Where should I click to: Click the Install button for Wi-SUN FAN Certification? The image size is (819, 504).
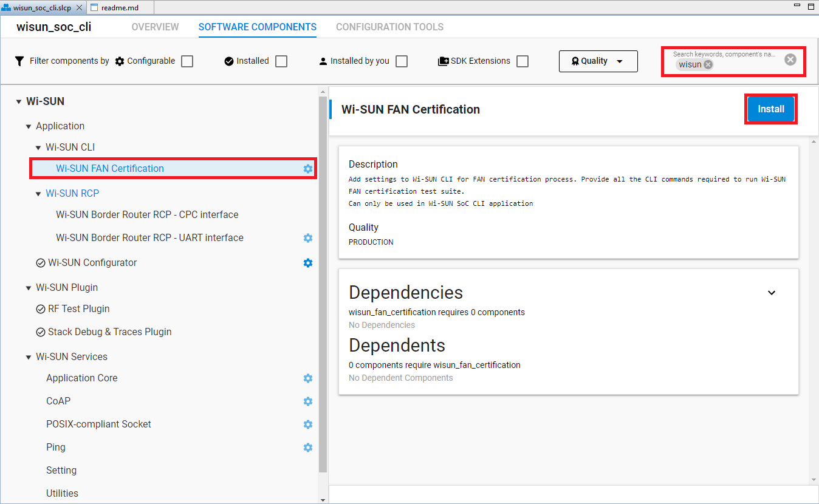click(770, 109)
